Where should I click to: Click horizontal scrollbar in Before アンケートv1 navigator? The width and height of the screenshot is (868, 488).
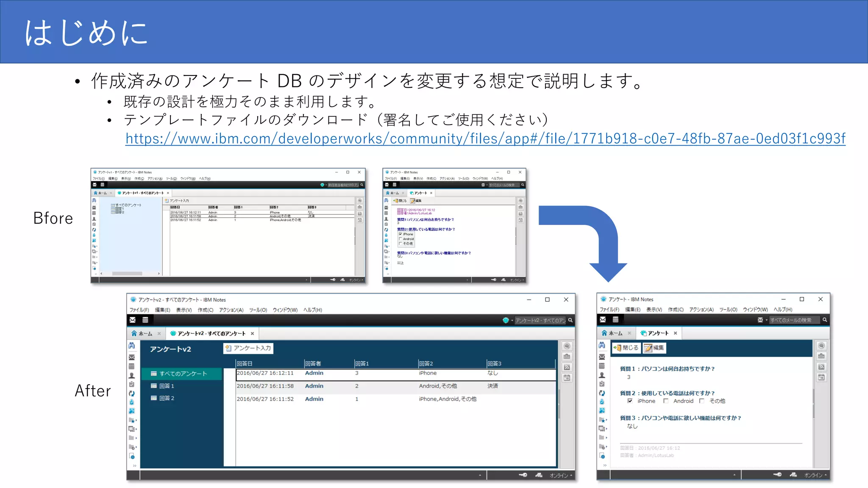pos(130,274)
